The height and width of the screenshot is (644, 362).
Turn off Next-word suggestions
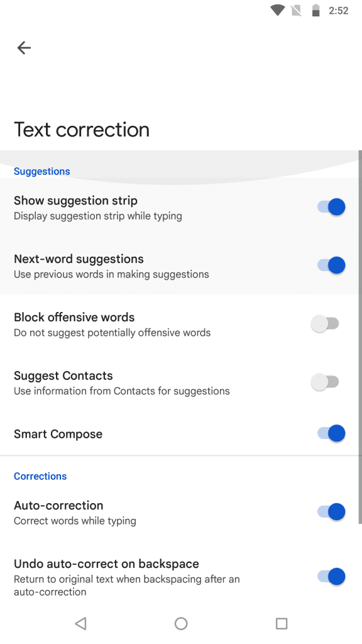(330, 265)
